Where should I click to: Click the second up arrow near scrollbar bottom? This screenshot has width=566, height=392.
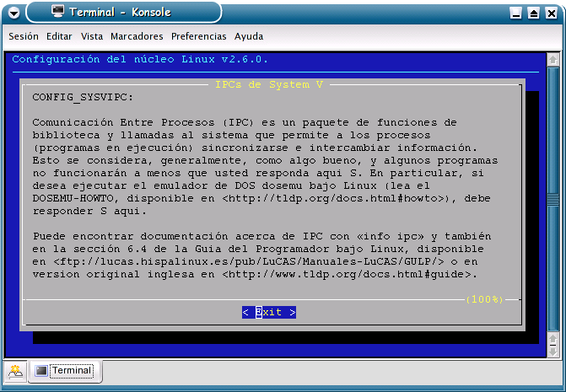(553, 339)
